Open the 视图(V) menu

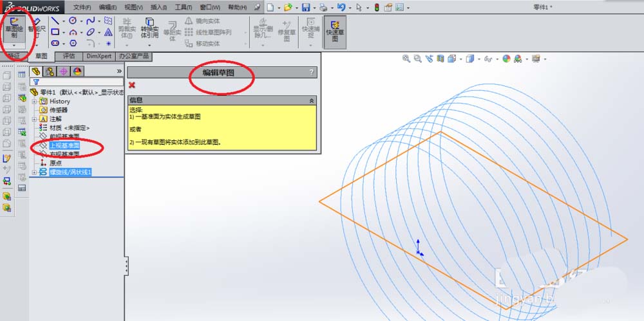[x=133, y=7]
